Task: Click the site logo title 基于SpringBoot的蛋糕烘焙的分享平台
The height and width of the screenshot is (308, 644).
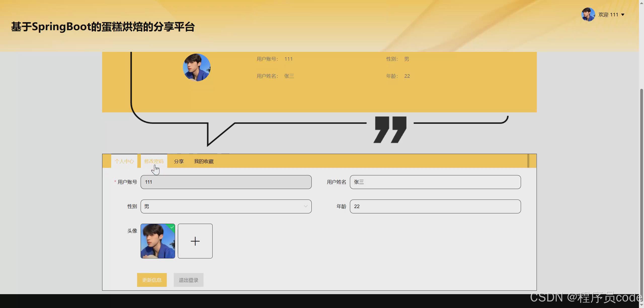Action: point(103,26)
